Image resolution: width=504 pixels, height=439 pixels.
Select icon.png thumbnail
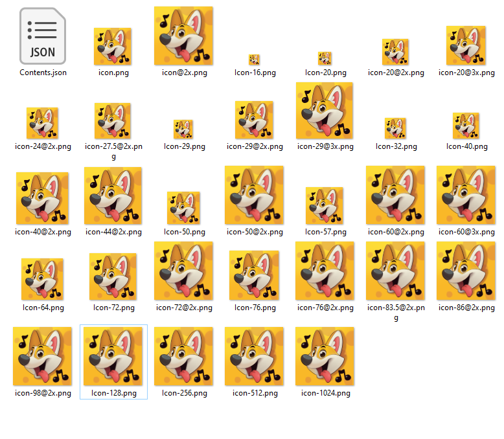113,46
